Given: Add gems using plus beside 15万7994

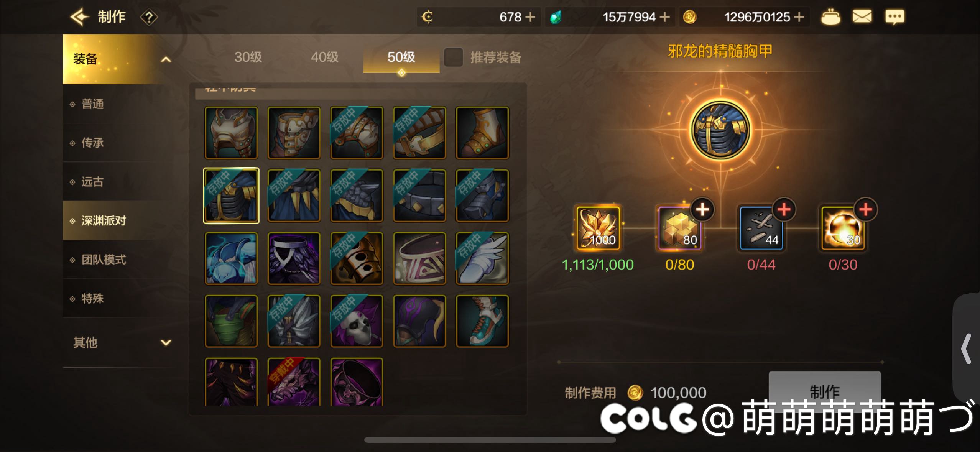Looking at the screenshot, I should (664, 17).
